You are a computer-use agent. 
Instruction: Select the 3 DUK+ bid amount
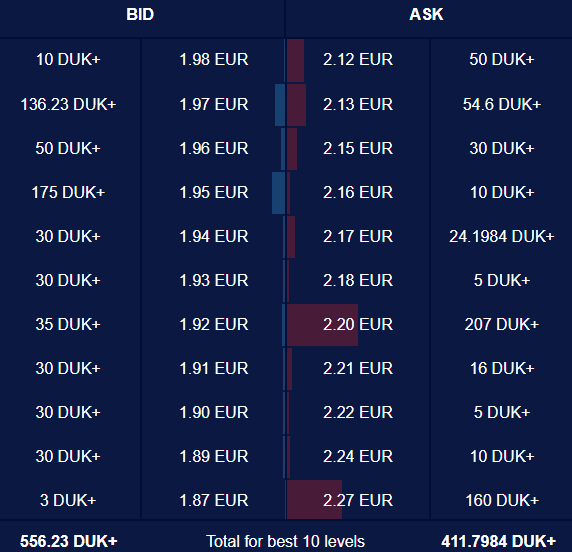(x=68, y=500)
